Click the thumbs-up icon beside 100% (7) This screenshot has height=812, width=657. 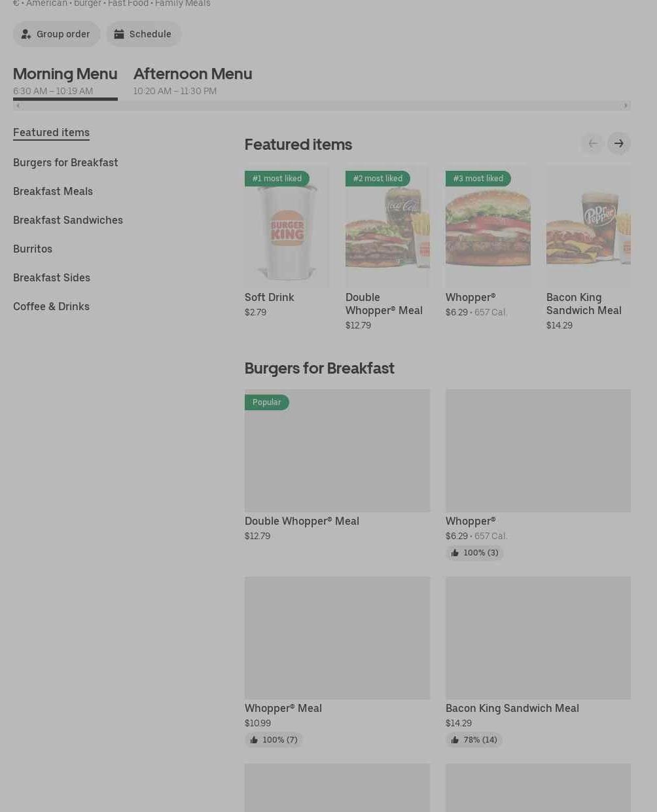click(254, 740)
